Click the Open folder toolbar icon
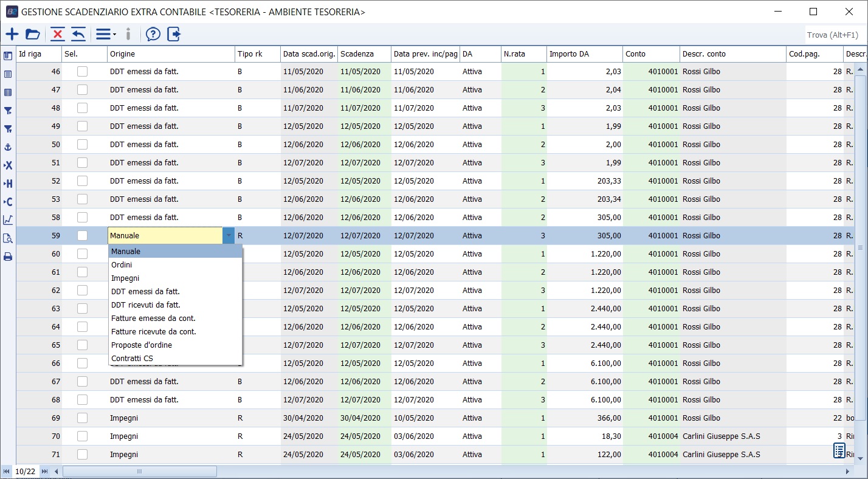The width and height of the screenshot is (868, 479). 33,34
